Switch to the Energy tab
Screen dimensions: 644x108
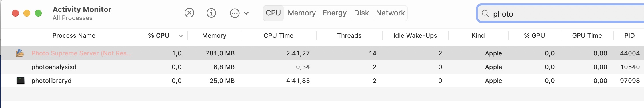coord(334,13)
